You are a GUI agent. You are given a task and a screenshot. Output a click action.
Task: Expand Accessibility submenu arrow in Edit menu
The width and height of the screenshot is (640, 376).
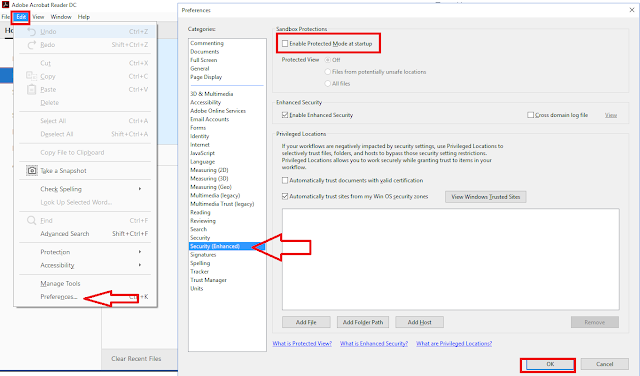[140, 265]
